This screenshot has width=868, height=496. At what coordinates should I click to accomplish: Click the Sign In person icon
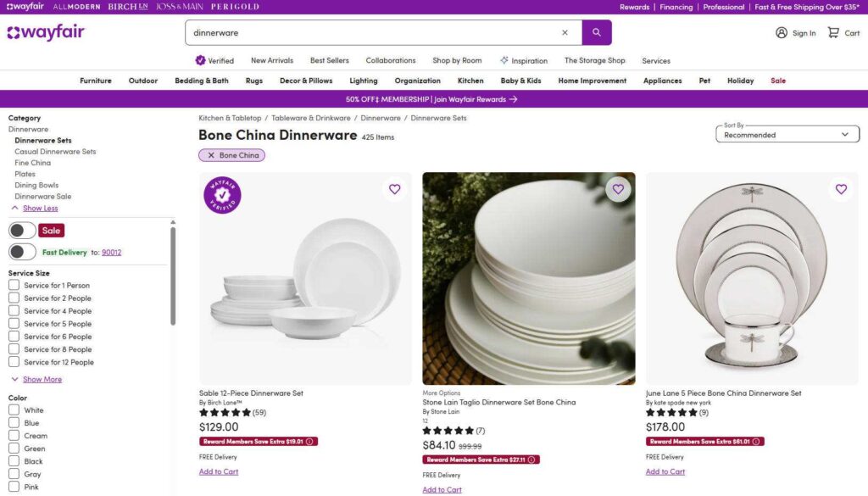coord(780,32)
